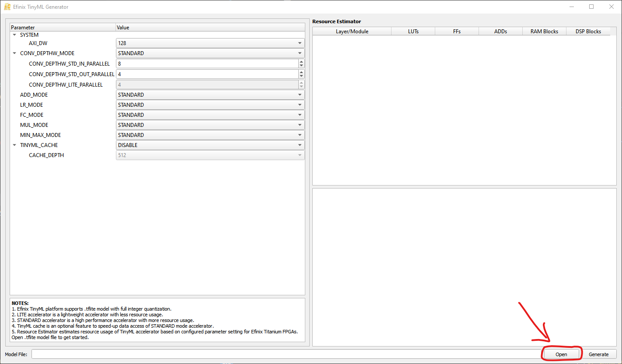Click the Value column header
Screen dimensions: 622x364
coord(210,28)
